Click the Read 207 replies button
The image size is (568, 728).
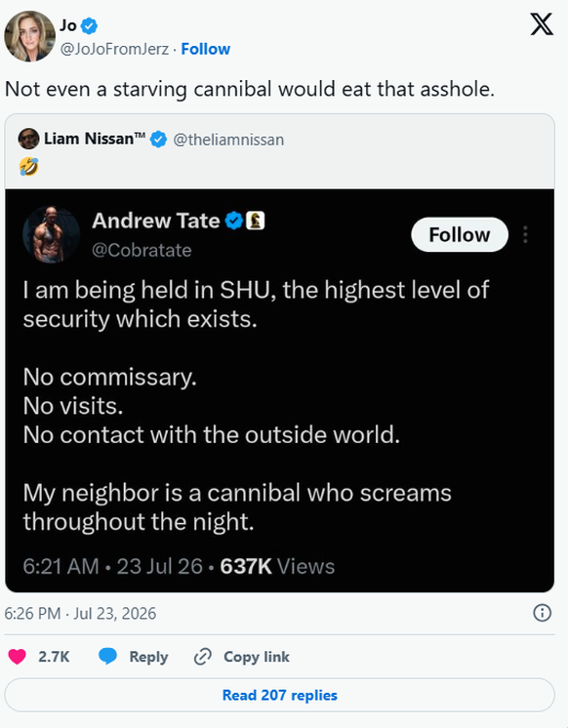coord(279,695)
